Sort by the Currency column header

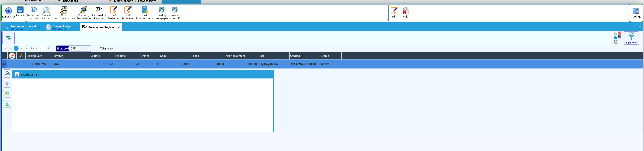tap(70, 56)
